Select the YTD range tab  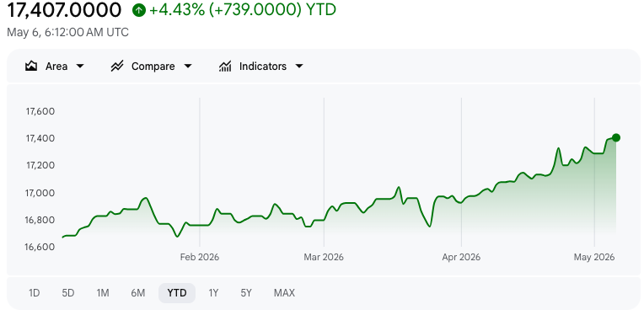point(177,293)
